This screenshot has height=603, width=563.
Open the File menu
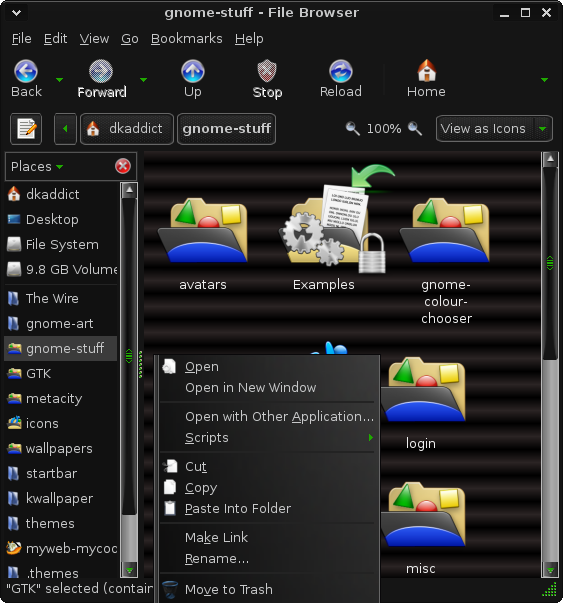tap(22, 39)
